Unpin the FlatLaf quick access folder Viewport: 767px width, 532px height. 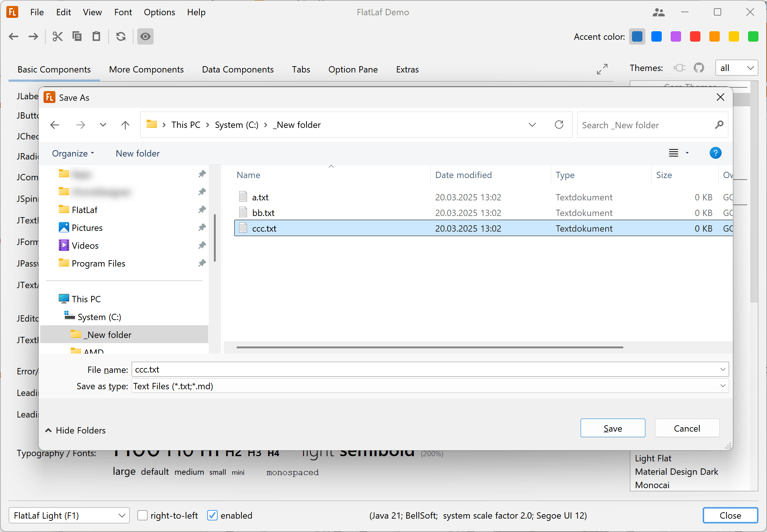tap(202, 209)
